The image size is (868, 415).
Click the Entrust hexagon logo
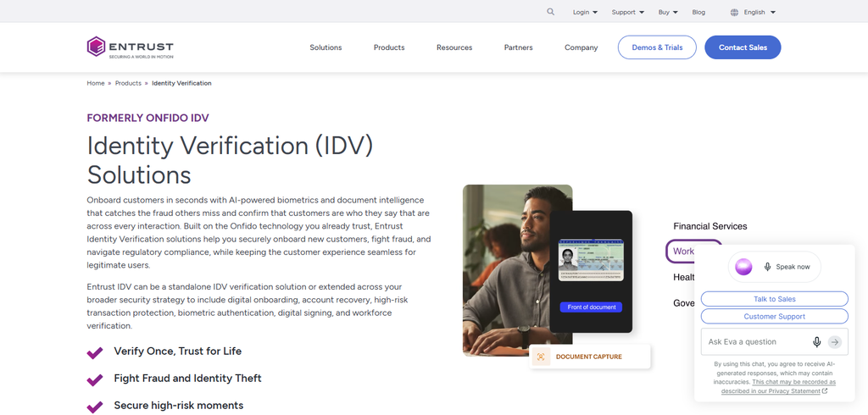[x=97, y=47]
